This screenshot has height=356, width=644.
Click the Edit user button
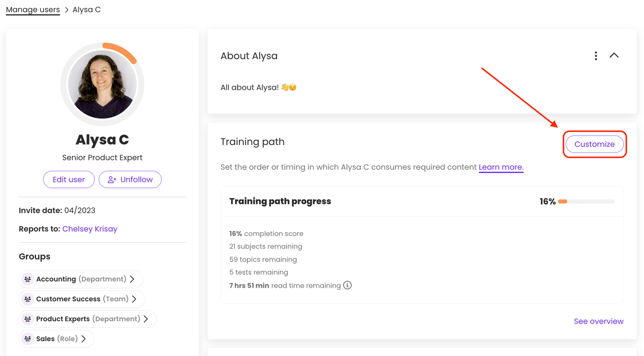point(69,180)
